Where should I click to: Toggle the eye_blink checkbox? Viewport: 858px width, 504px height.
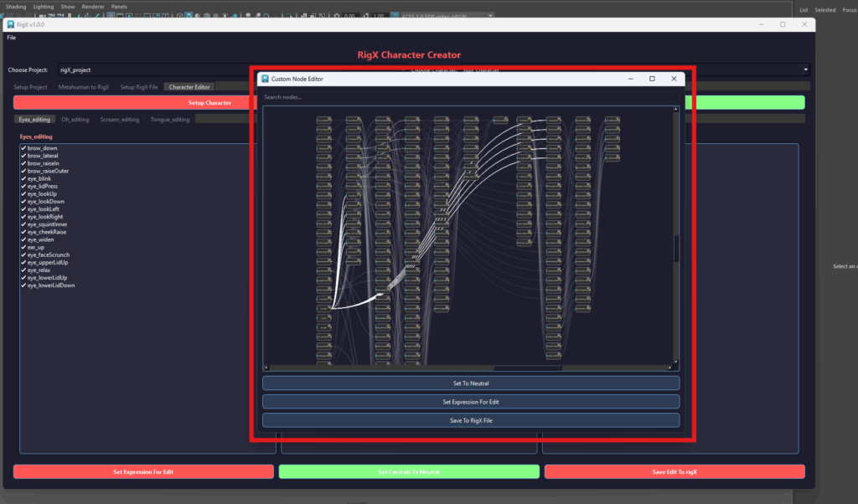[23, 178]
